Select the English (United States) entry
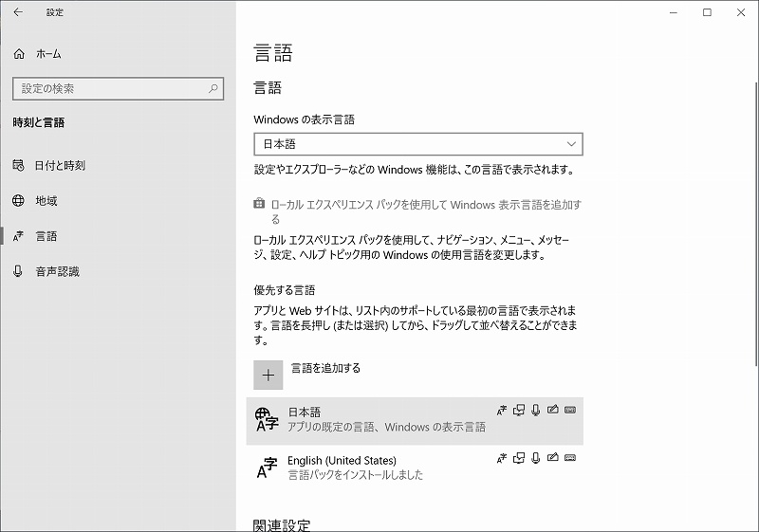 point(415,468)
